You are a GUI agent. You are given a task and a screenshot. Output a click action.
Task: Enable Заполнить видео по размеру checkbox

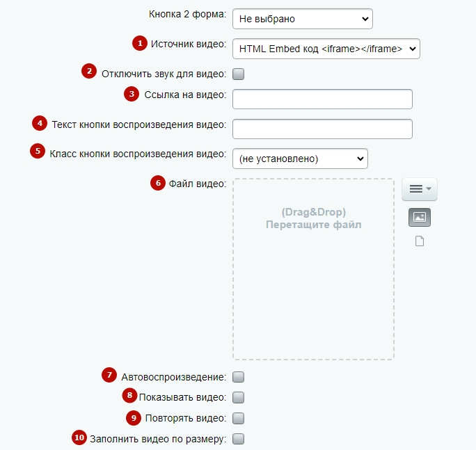(238, 439)
